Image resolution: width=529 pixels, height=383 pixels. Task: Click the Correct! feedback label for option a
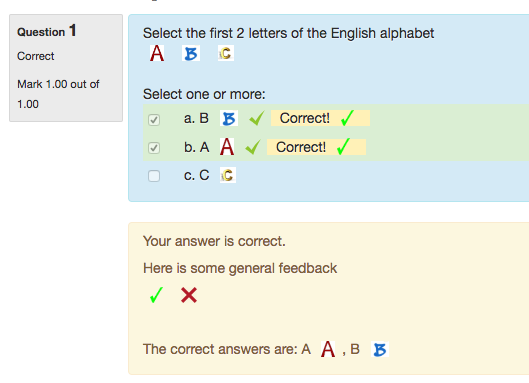[x=321, y=118]
